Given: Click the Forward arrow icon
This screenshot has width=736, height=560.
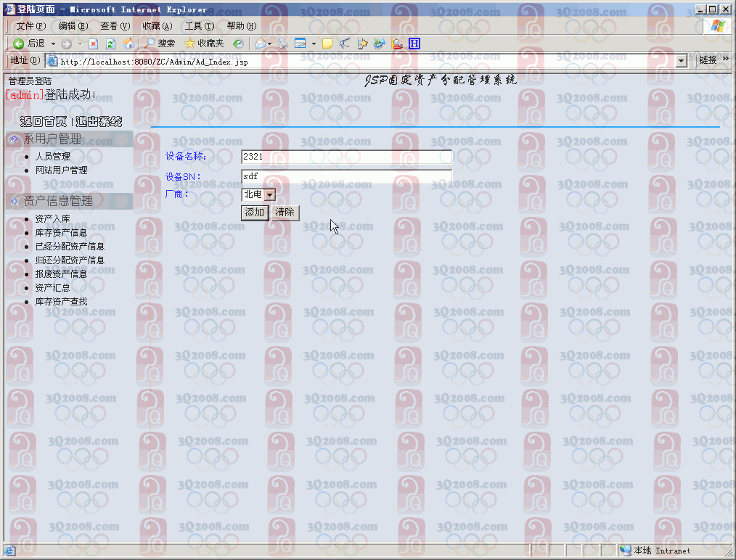Looking at the screenshot, I should [x=67, y=44].
